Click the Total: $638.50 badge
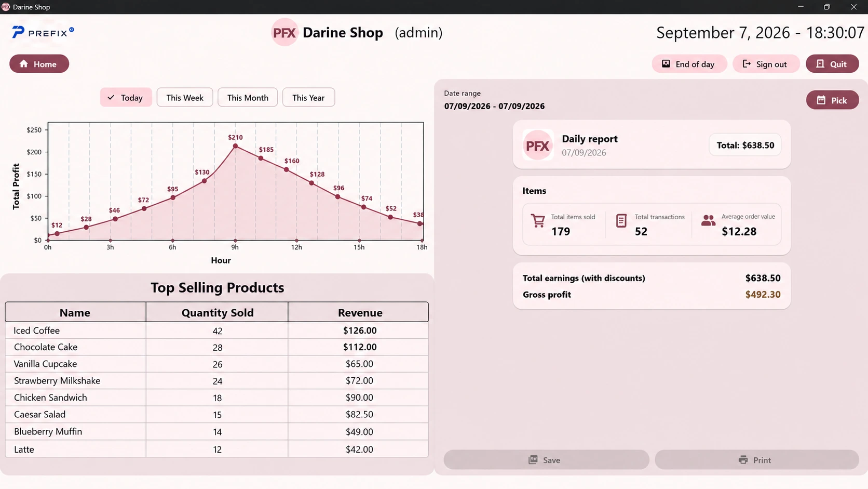This screenshot has height=489, width=868. pos(745,145)
